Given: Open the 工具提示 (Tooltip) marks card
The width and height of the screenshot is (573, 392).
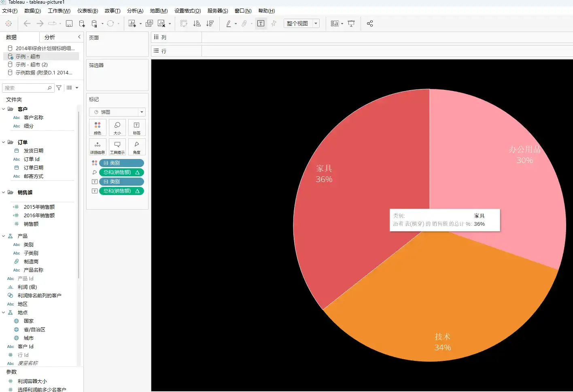Looking at the screenshot, I should [117, 147].
